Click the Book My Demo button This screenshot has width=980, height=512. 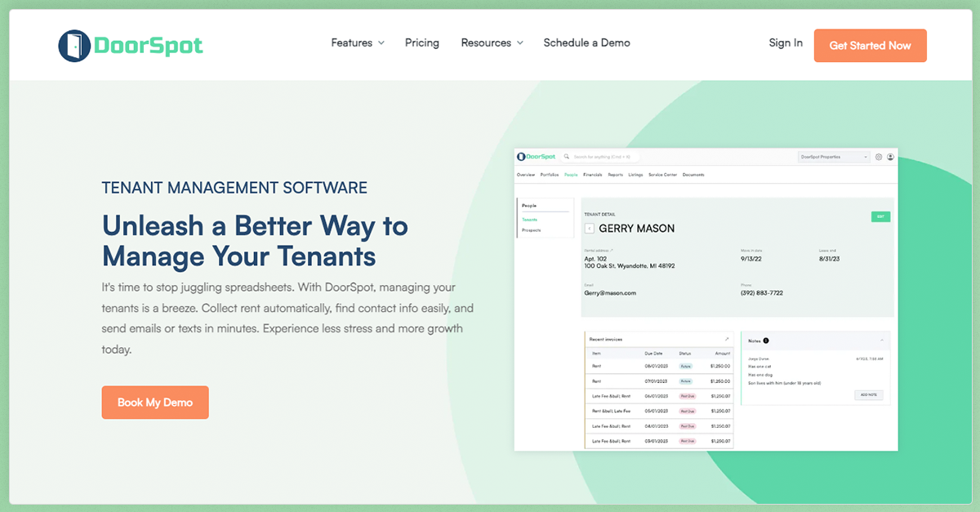coord(155,403)
